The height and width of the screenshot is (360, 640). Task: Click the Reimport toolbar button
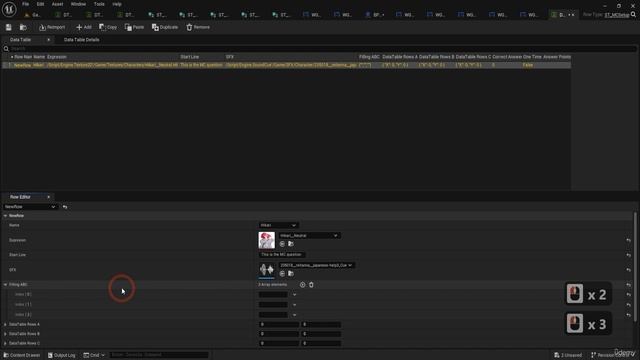[52, 27]
